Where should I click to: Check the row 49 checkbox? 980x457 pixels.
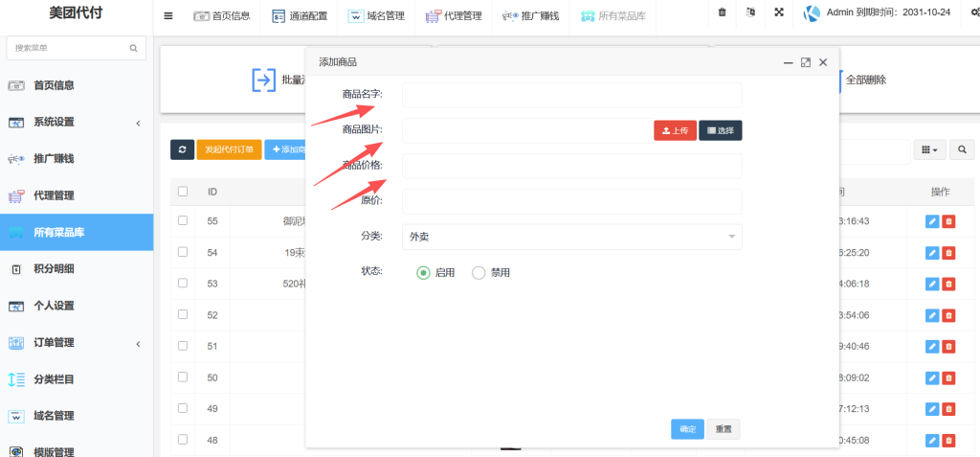pos(183,408)
